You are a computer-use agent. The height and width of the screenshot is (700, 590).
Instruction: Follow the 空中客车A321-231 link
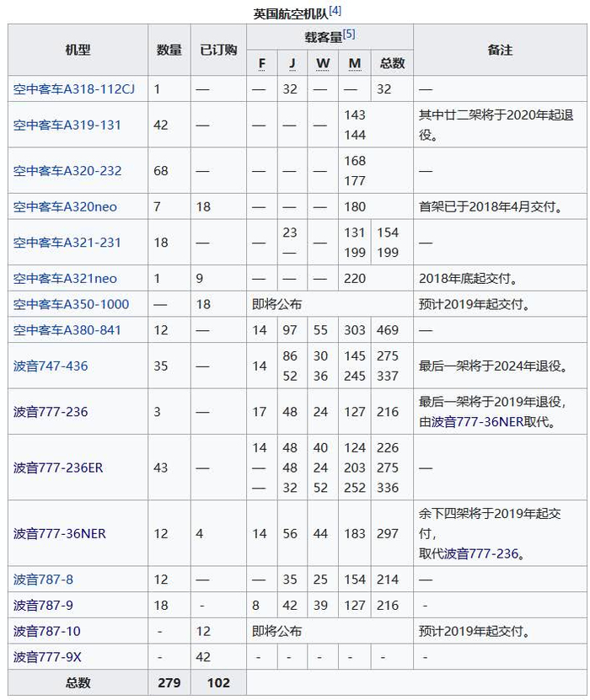point(67,243)
